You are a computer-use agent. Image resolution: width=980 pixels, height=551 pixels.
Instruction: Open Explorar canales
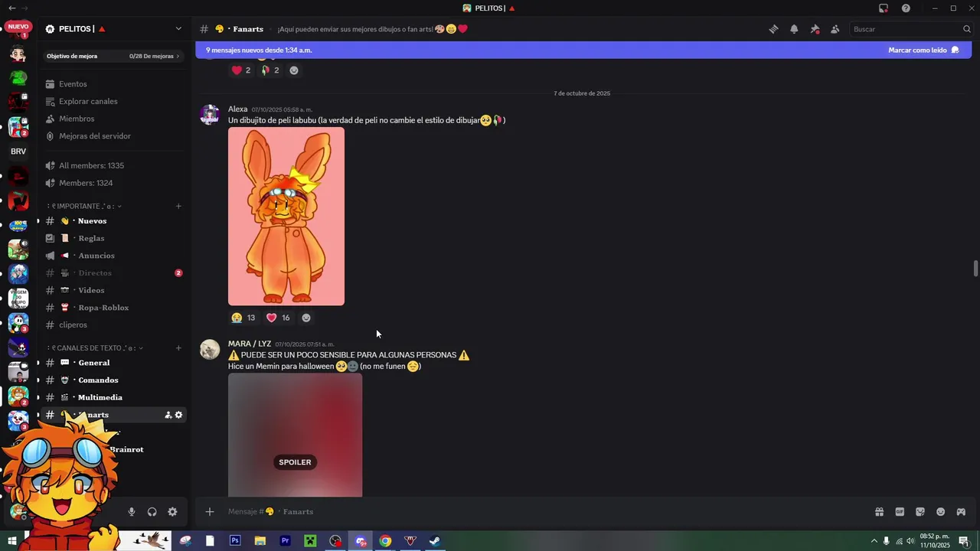113,101
